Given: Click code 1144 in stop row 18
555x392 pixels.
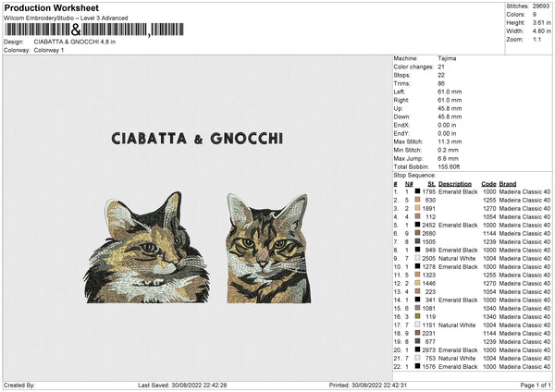Looking at the screenshot, I should pos(489,333).
